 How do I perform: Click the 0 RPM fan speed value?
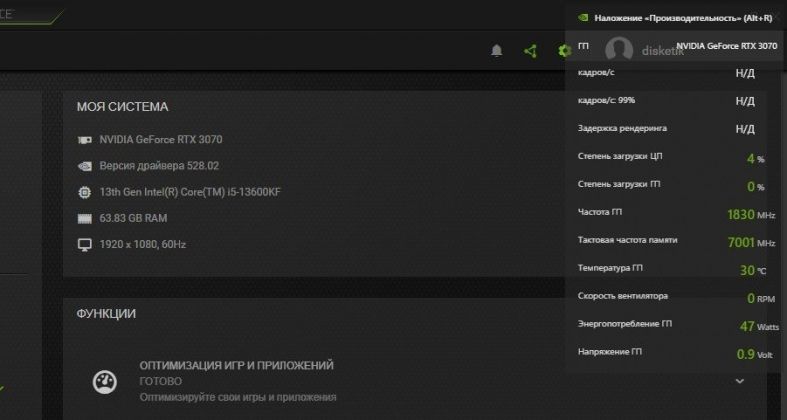(x=761, y=299)
